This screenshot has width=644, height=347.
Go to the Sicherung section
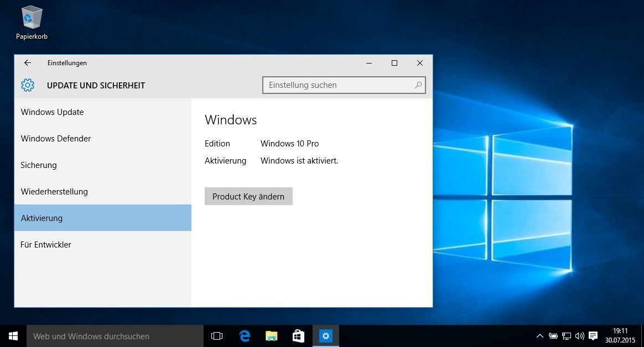[39, 165]
